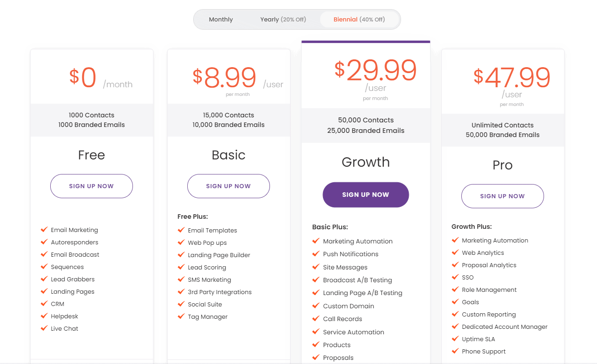Click Growth plan Sign Up Now button
This screenshot has height=364, width=597.
365,195
